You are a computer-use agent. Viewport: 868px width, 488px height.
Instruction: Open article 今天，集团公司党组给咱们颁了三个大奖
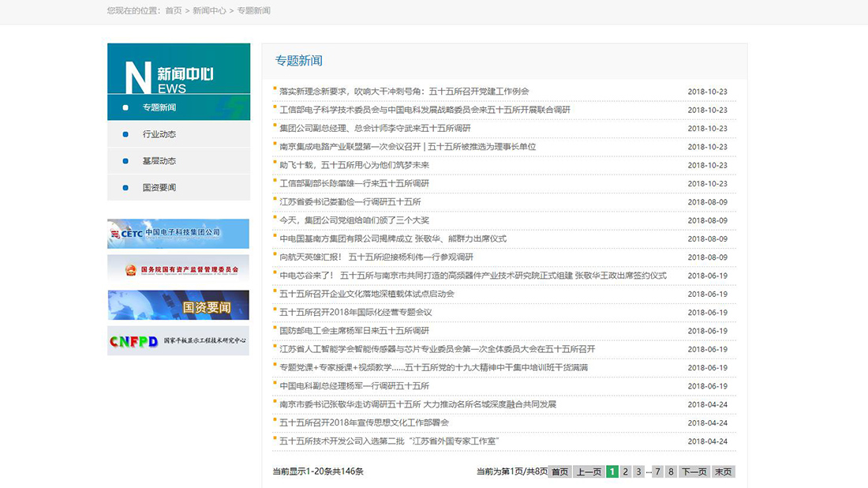tap(354, 220)
